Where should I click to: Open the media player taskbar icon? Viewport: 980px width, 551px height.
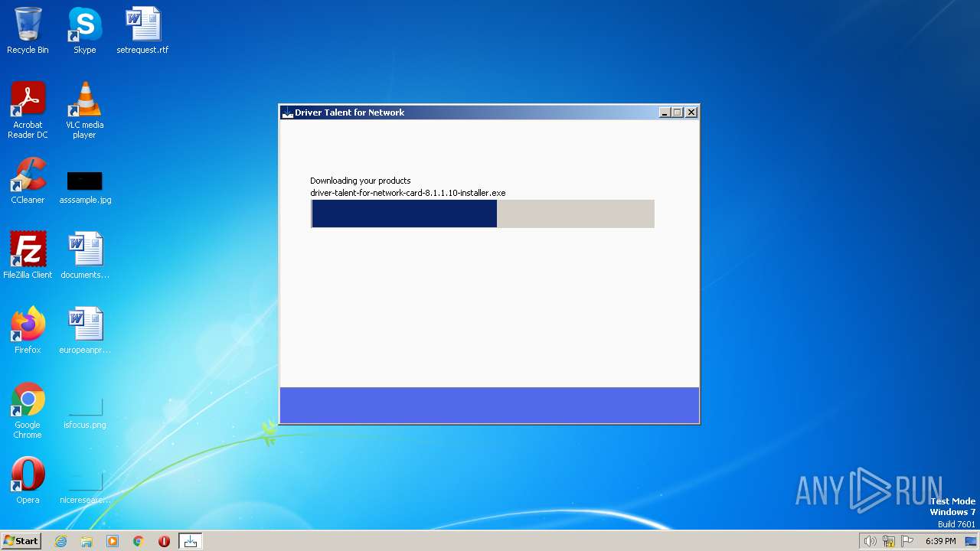point(113,541)
